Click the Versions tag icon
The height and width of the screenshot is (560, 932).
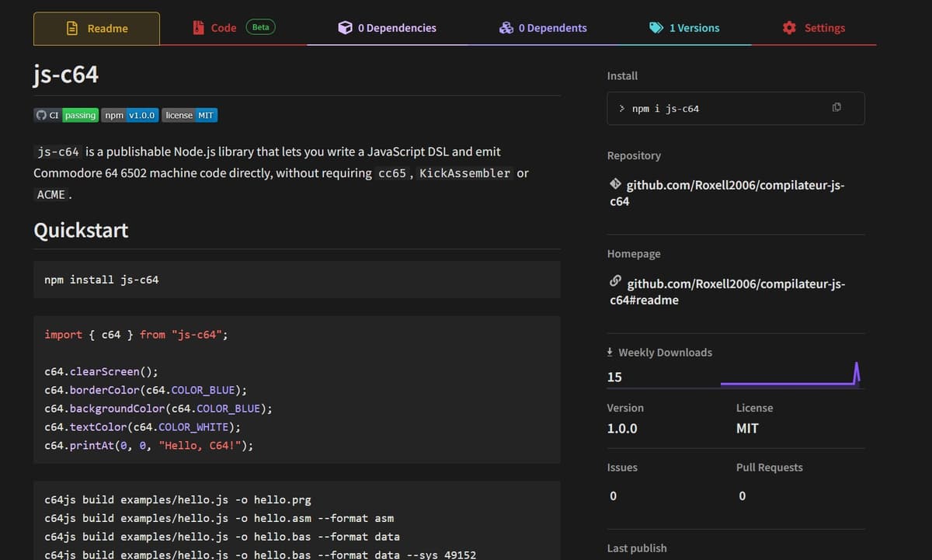(x=656, y=28)
